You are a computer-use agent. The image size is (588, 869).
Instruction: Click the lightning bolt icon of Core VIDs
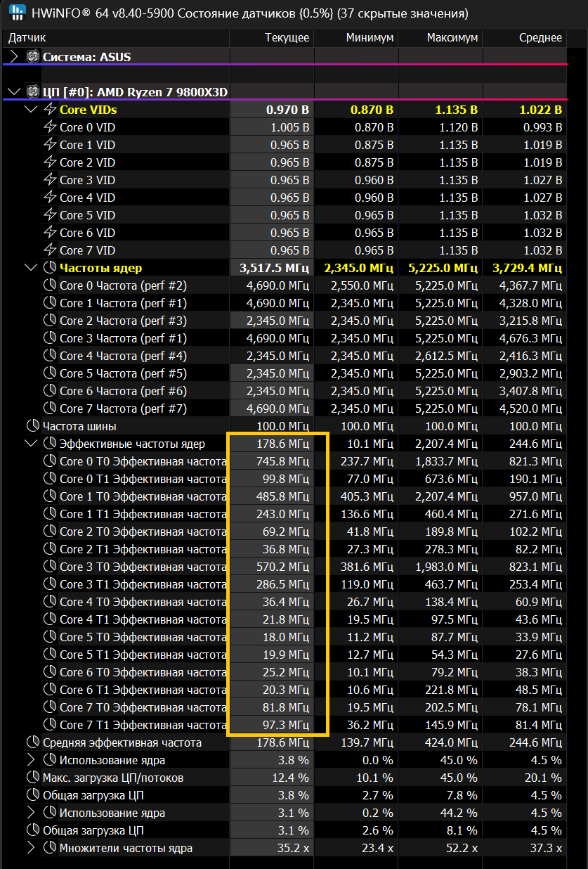point(50,109)
